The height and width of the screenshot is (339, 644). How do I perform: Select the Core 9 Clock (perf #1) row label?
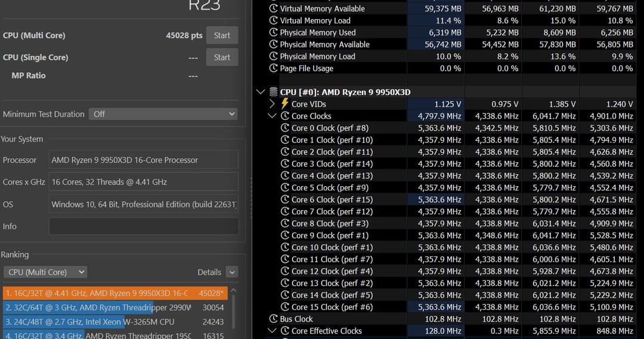(x=330, y=236)
